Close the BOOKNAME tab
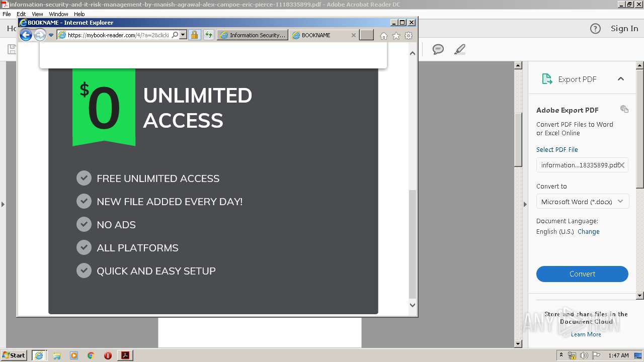 (353, 35)
